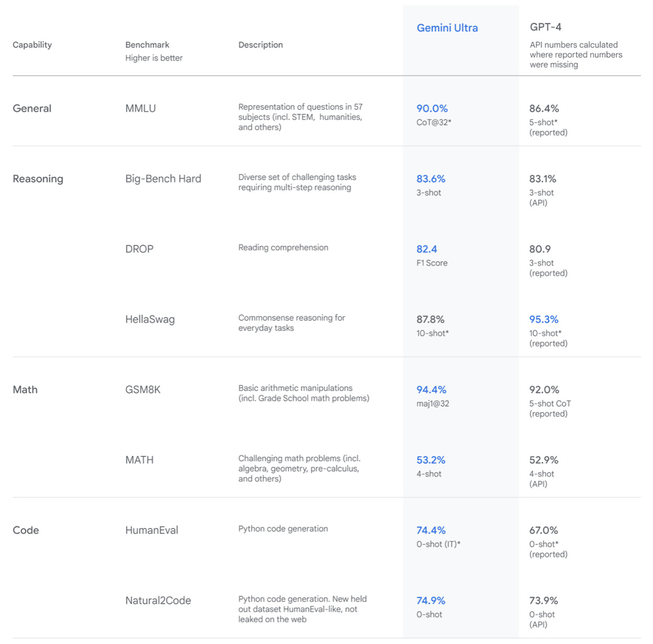Image resolution: width=653 pixels, height=644 pixels.
Task: Select the Code capability label
Action: pyautogui.click(x=26, y=530)
